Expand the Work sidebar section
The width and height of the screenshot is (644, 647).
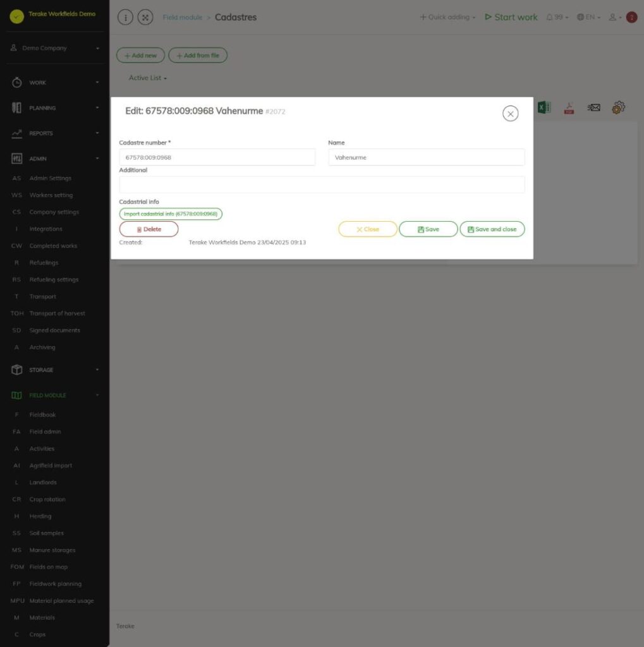point(55,83)
